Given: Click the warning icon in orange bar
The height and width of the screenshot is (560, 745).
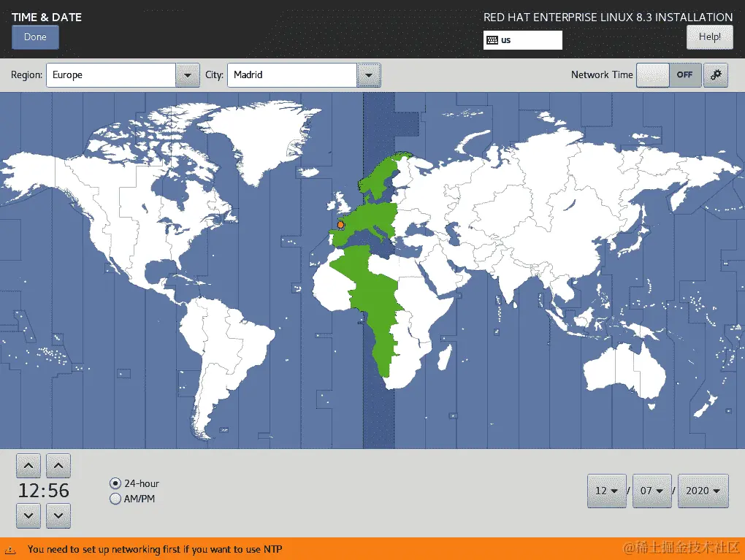Looking at the screenshot, I should click(10, 550).
